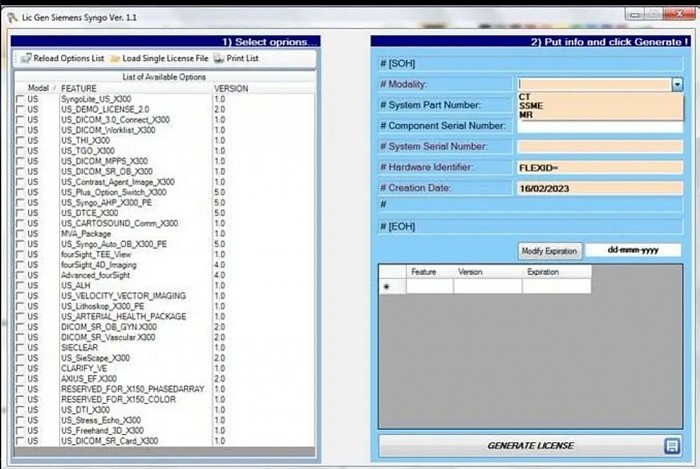The width and height of the screenshot is (700, 469).
Task: Click the Hardware Identifier FLEXID= field
Action: (x=600, y=168)
